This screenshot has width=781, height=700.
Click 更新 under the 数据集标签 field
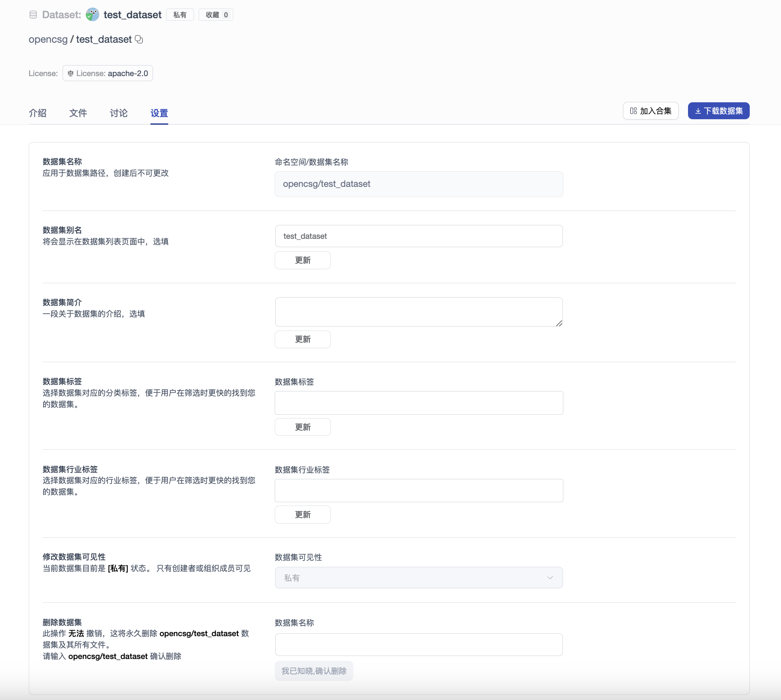click(x=302, y=427)
